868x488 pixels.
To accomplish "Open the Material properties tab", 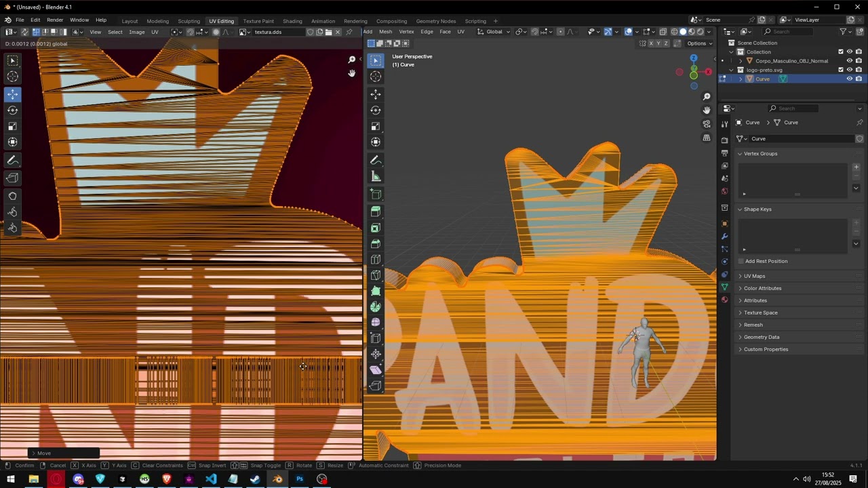I will [724, 300].
